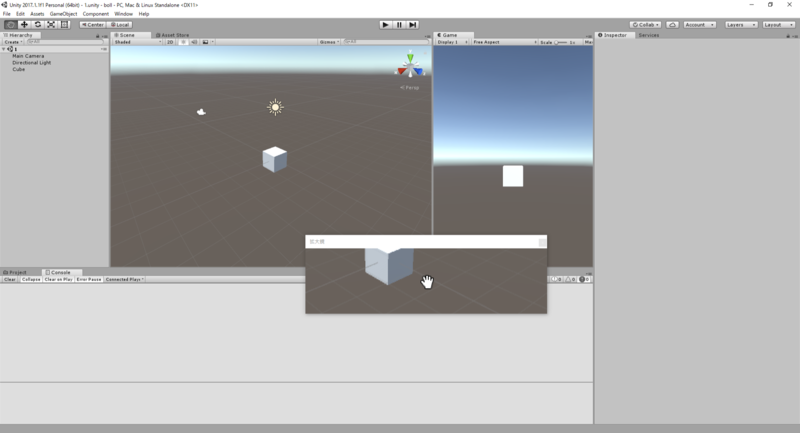Open the File menu
The image size is (800, 433).
pyautogui.click(x=7, y=14)
